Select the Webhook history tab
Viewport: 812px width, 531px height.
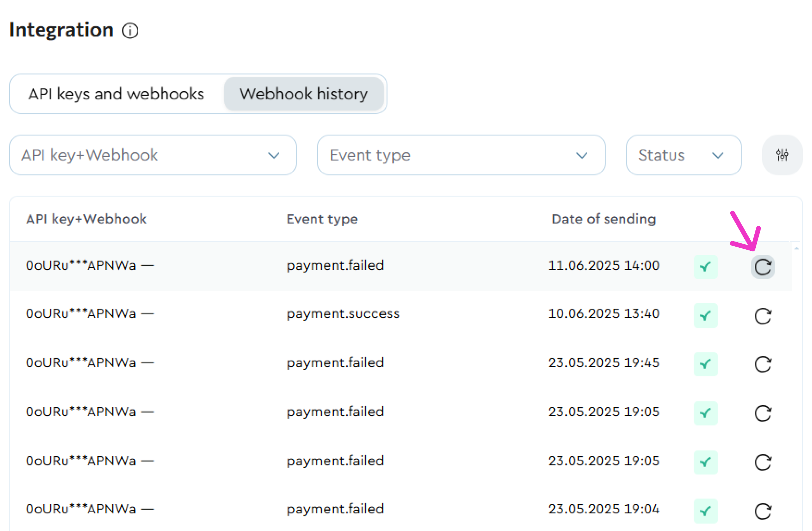[303, 94]
